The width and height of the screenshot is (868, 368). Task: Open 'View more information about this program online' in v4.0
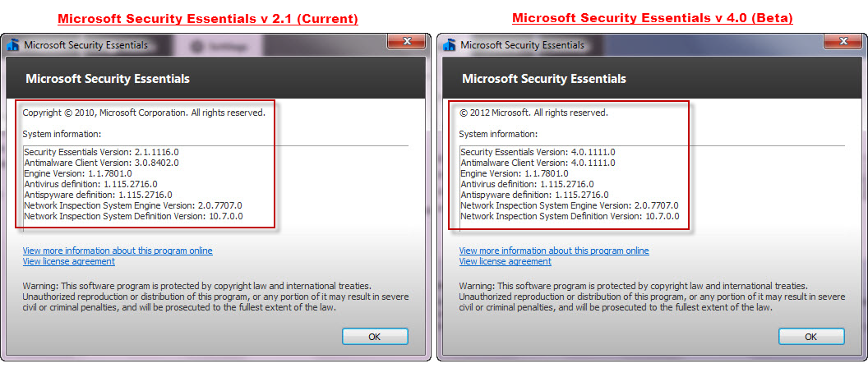[554, 251]
